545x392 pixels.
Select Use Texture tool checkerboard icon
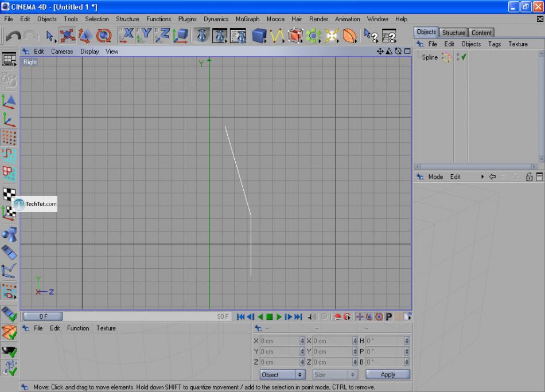pos(9,194)
